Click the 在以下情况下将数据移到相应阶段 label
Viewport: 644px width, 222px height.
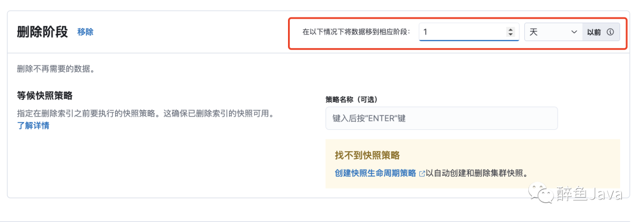pos(356,32)
